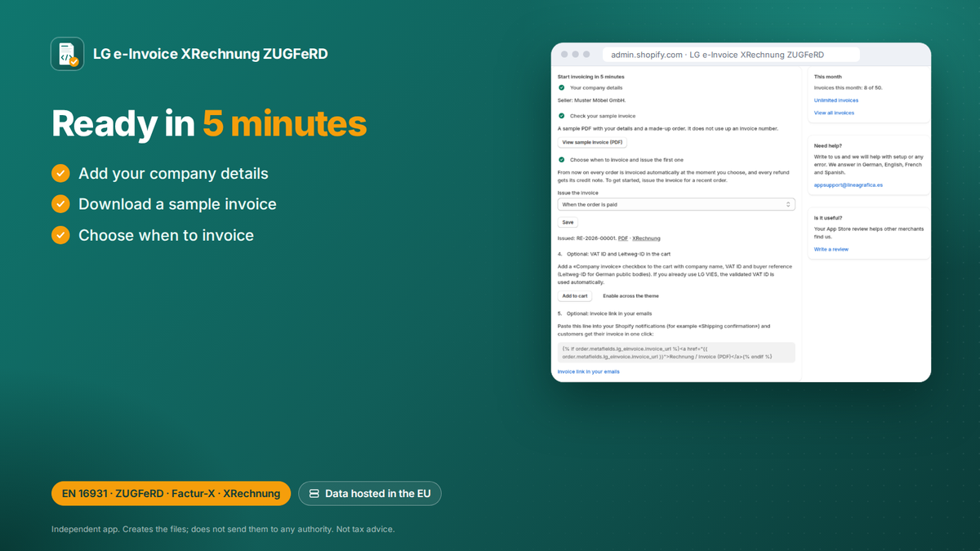The image size is (980, 551).
Task: Open the XRechnung link for issued invoice
Action: [647, 238]
